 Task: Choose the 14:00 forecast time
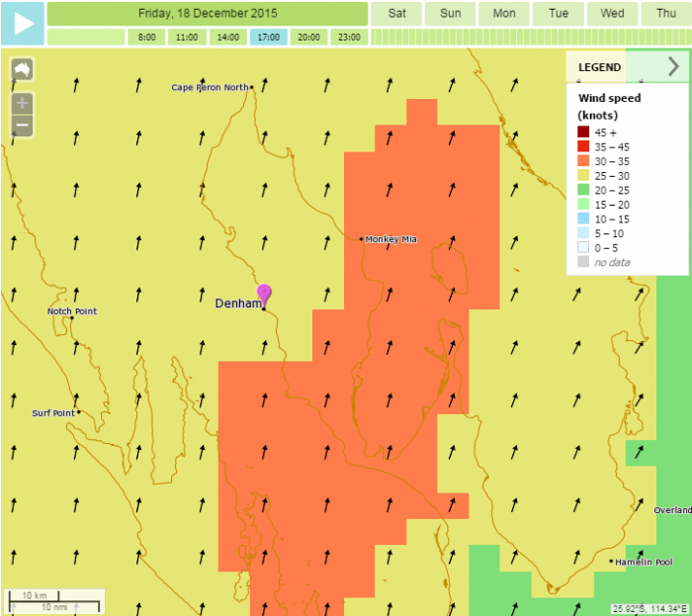click(x=227, y=37)
